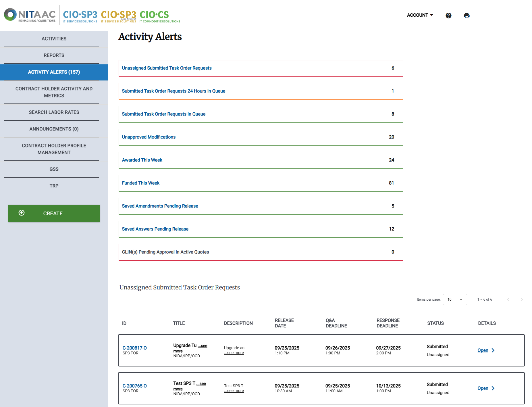Open the CIO-SP3 Small Business section
Viewport: 532px width, 407px height.
[x=119, y=15]
